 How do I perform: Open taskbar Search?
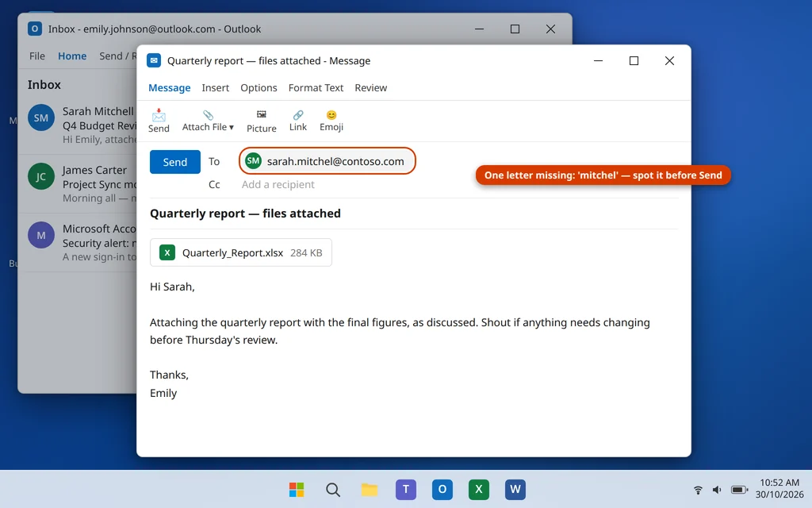tap(333, 489)
